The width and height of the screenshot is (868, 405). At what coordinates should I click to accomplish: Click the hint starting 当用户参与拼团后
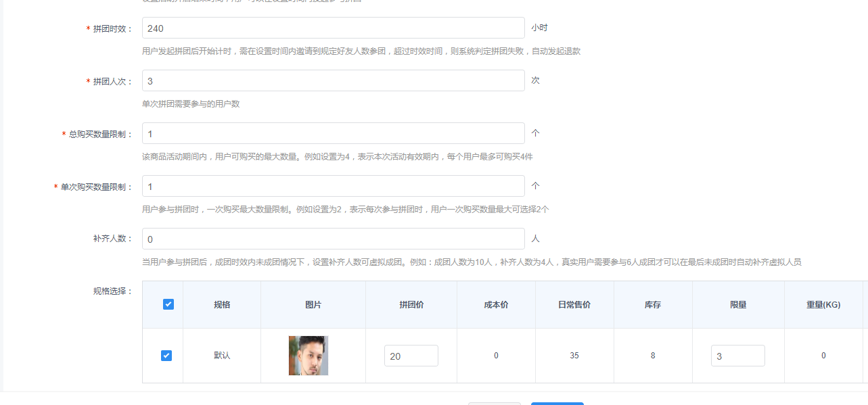[472, 262]
